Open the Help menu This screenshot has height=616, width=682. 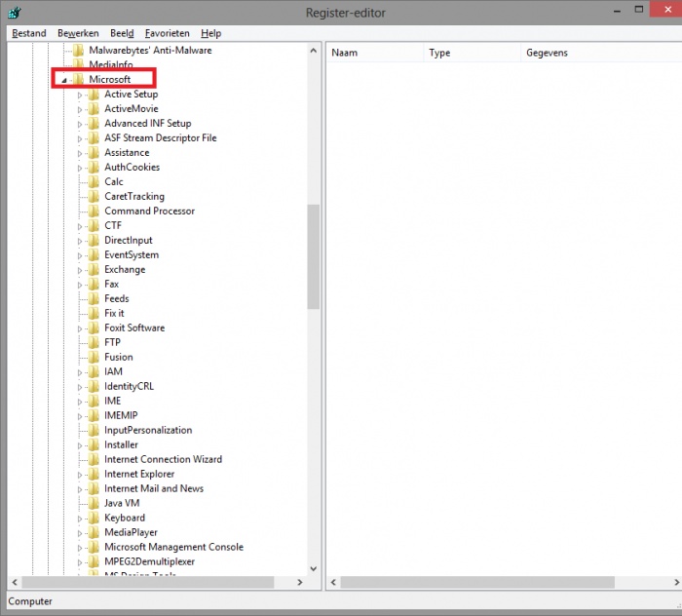211,33
